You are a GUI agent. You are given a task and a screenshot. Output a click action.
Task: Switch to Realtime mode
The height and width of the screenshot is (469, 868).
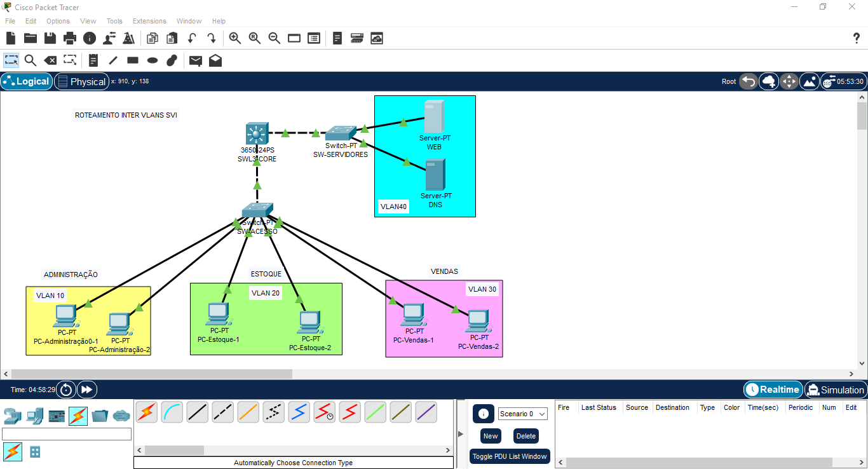pyautogui.click(x=773, y=390)
